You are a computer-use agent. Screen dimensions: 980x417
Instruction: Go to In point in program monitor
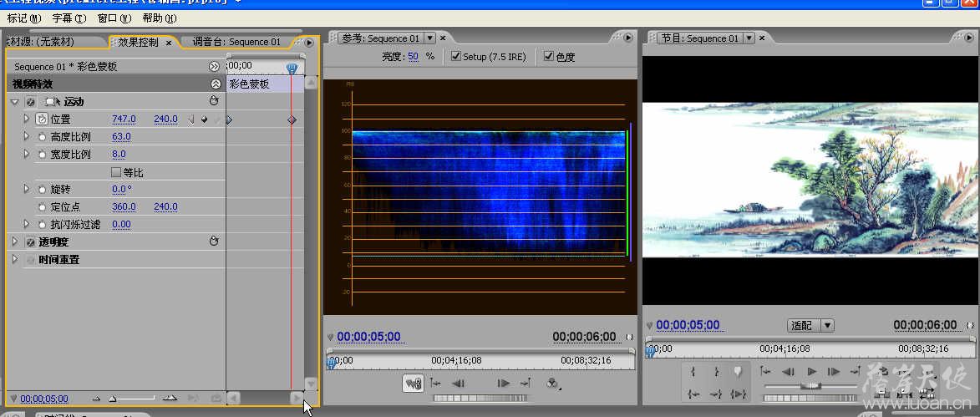tap(693, 394)
